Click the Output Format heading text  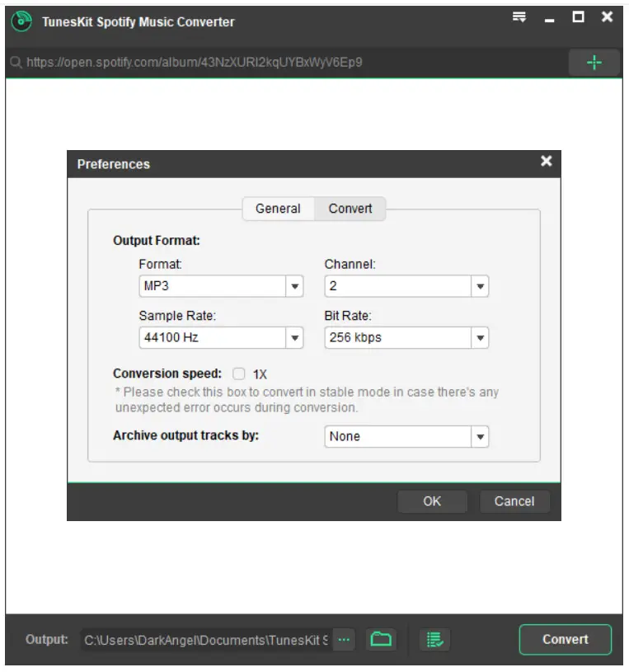coord(157,241)
